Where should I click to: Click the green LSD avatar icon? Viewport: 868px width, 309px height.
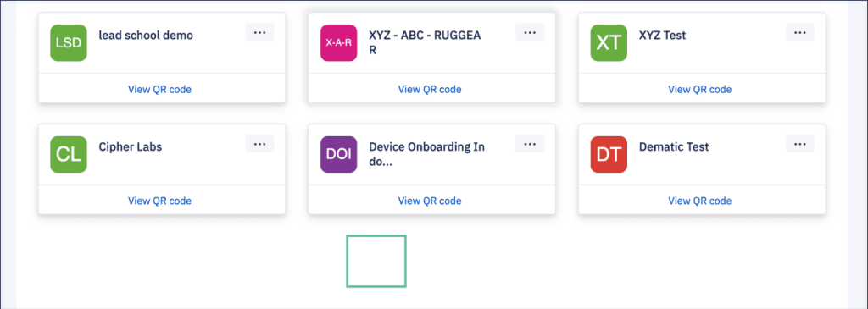[x=69, y=42]
